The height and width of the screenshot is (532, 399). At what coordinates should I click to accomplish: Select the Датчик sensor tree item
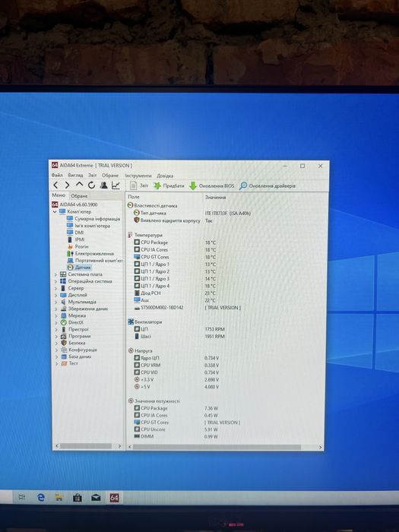point(79,268)
